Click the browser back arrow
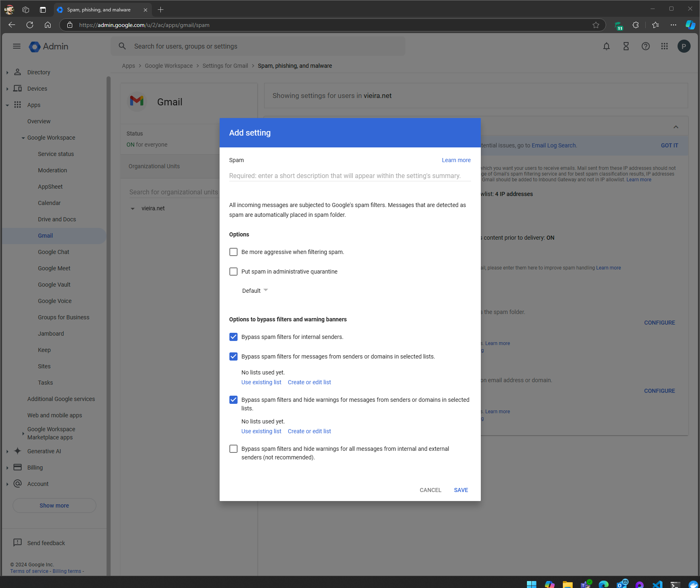 pyautogui.click(x=12, y=25)
